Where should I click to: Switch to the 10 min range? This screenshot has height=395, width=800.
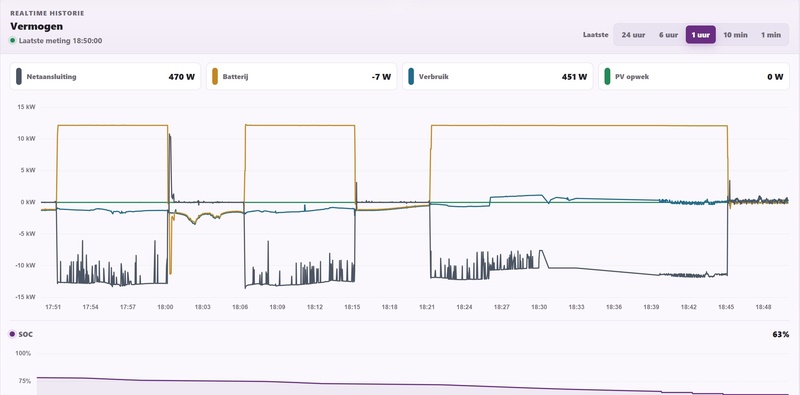735,35
